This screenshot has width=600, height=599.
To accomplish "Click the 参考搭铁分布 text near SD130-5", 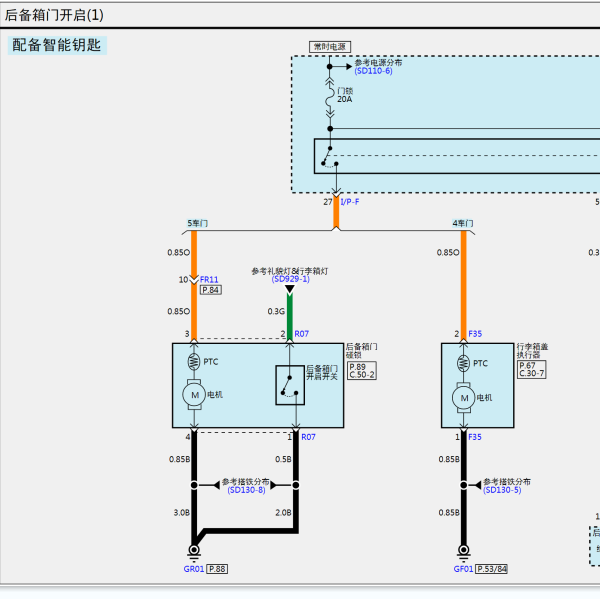I will pos(507,481).
